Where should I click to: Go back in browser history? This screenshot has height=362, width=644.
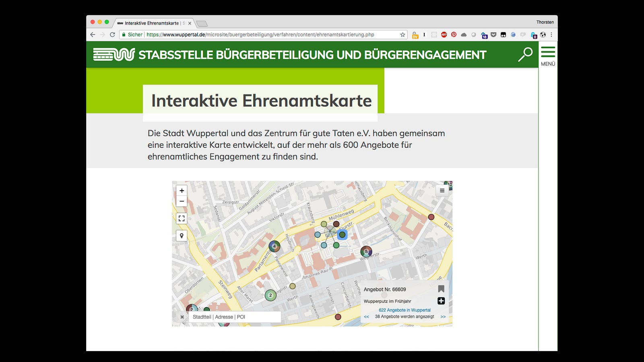[93, 35]
